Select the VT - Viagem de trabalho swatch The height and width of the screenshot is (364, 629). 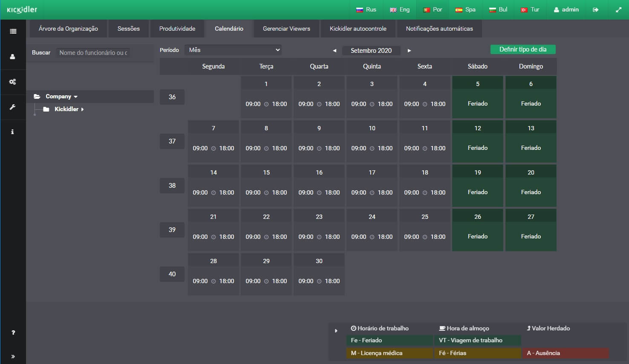point(478,340)
